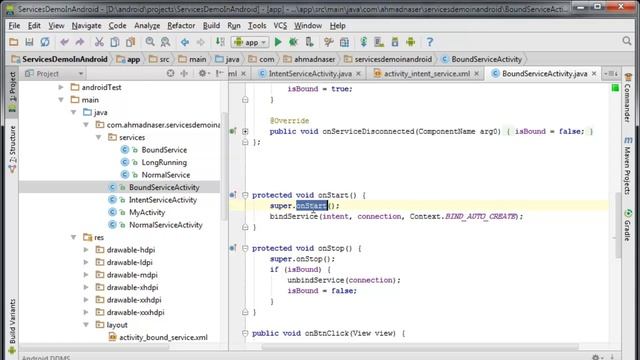Viewport: 640px width, 360px height.
Task: Open the Build menu
Action: [x=211, y=25]
